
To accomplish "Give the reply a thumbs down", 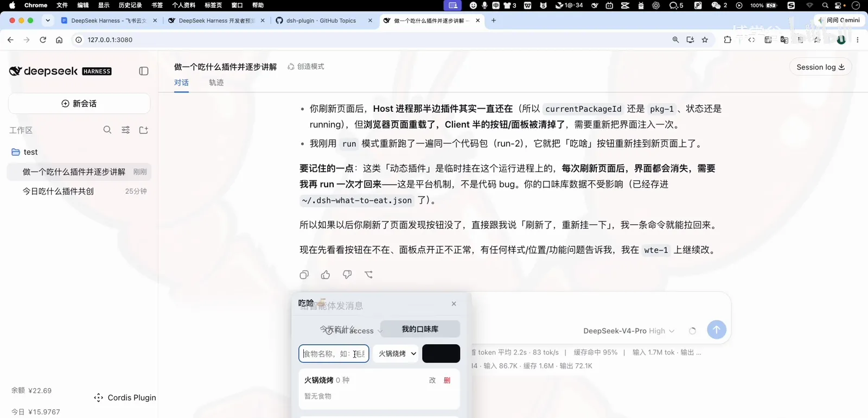I will pyautogui.click(x=347, y=275).
